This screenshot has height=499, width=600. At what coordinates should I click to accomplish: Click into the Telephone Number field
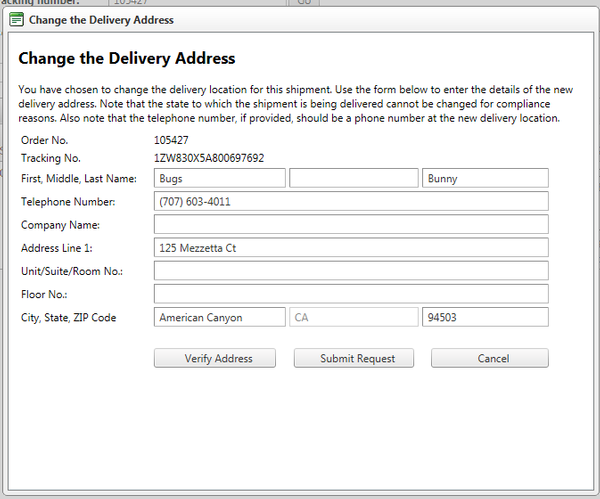tap(351, 201)
